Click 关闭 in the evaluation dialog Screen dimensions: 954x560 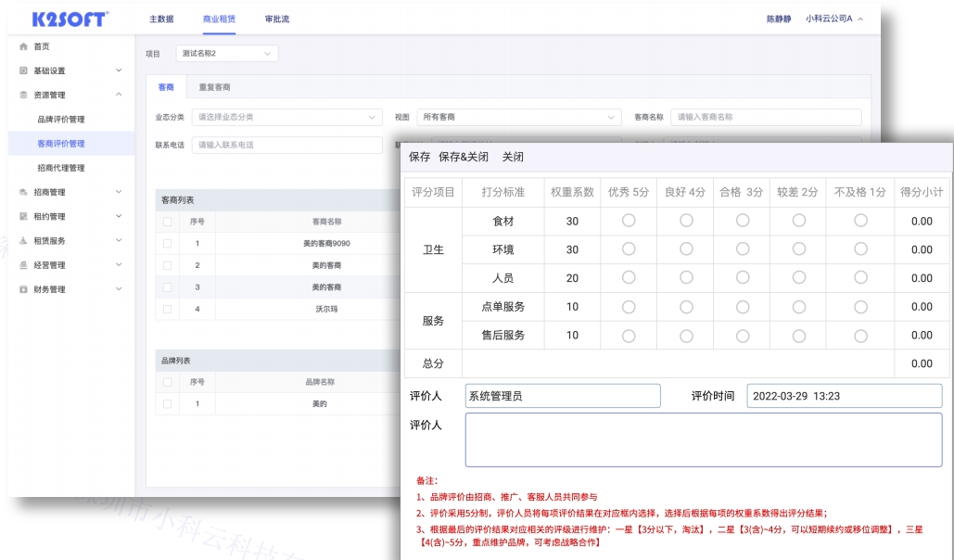pos(513,157)
